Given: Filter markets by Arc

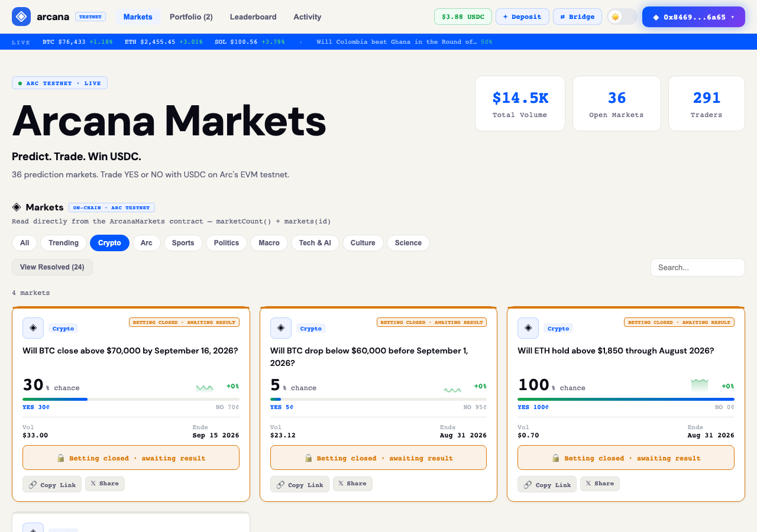Looking at the screenshot, I should pos(147,243).
